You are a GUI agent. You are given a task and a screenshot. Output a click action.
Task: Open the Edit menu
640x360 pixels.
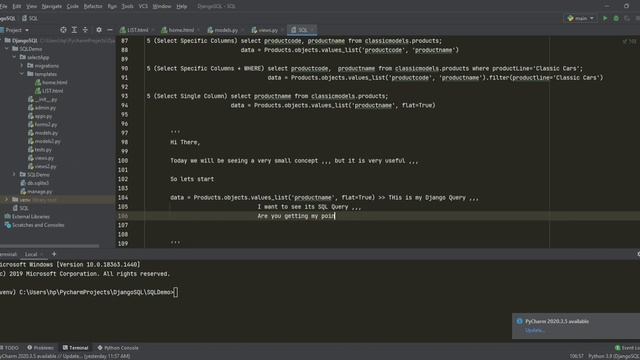(17, 6)
